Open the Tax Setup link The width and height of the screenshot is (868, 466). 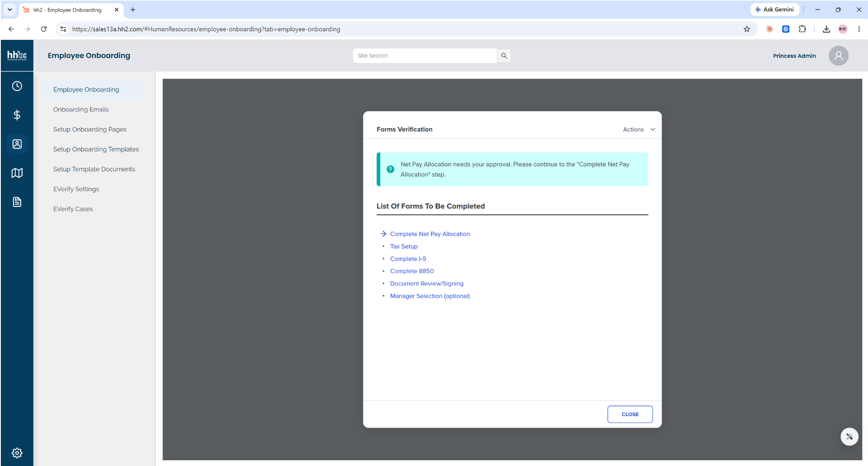click(404, 247)
